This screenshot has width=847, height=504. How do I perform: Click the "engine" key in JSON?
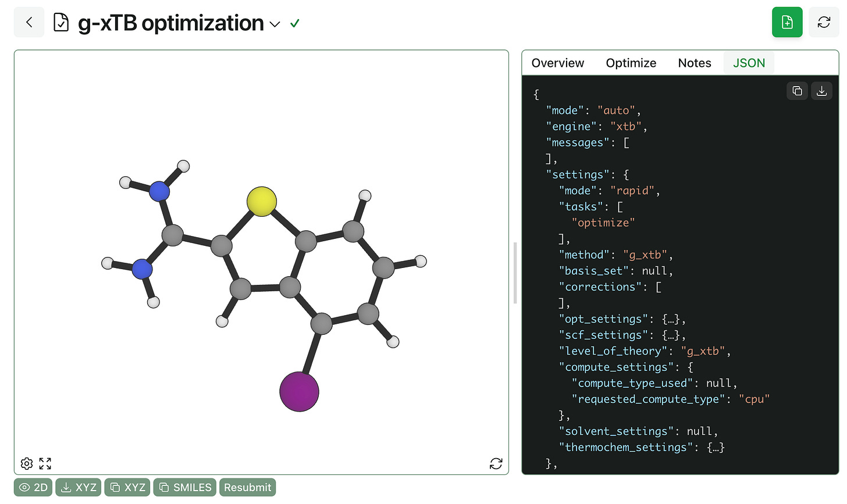point(571,127)
